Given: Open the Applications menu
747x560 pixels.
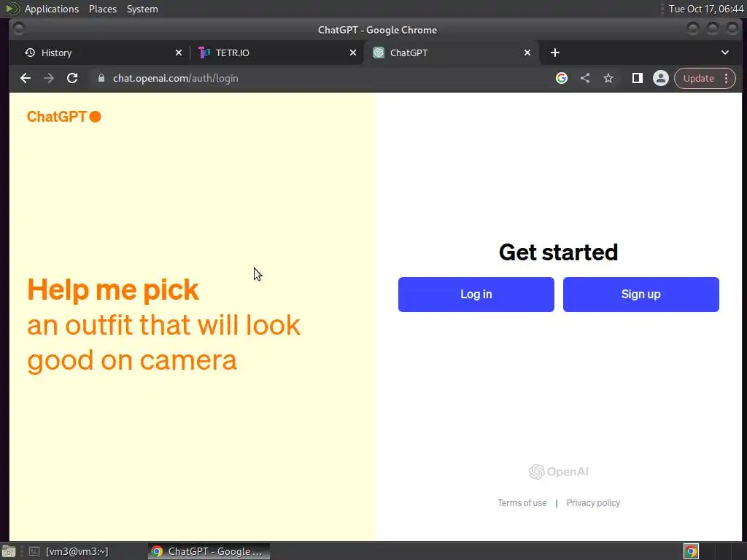Looking at the screenshot, I should [52, 9].
